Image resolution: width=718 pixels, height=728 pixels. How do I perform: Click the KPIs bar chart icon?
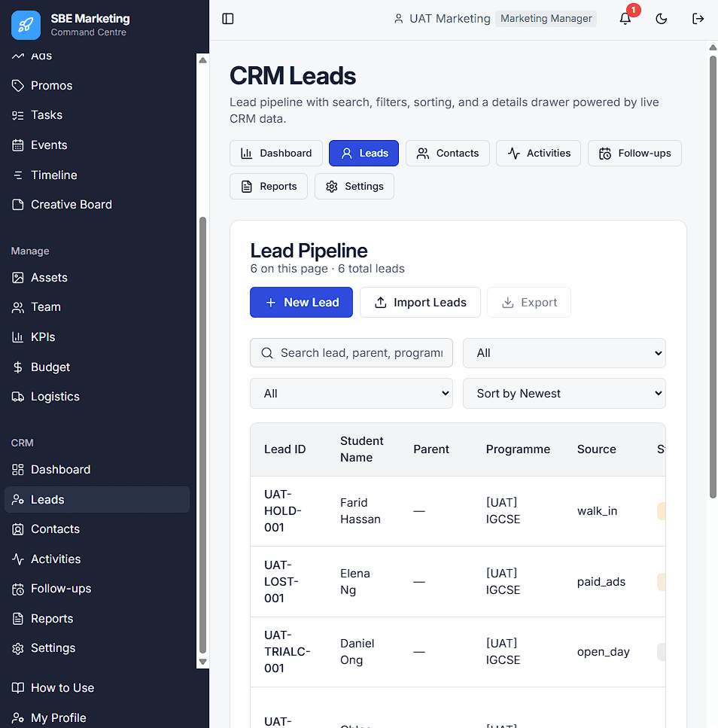click(17, 337)
